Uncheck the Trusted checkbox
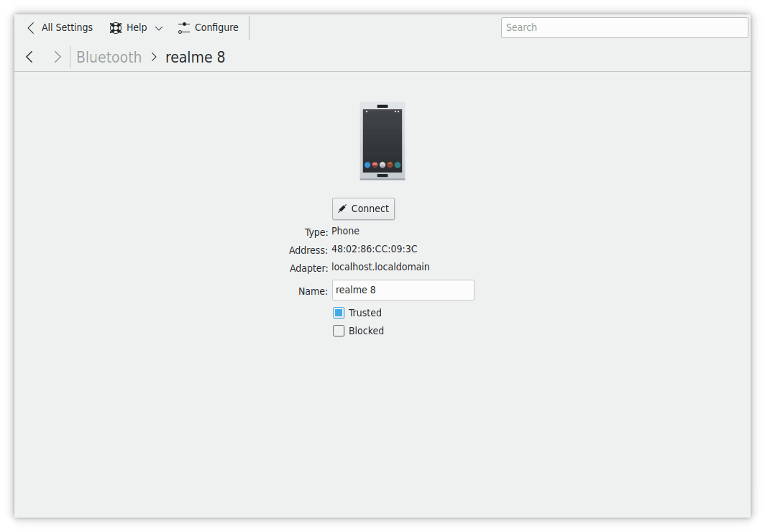This screenshot has height=532, width=765. pyautogui.click(x=339, y=313)
